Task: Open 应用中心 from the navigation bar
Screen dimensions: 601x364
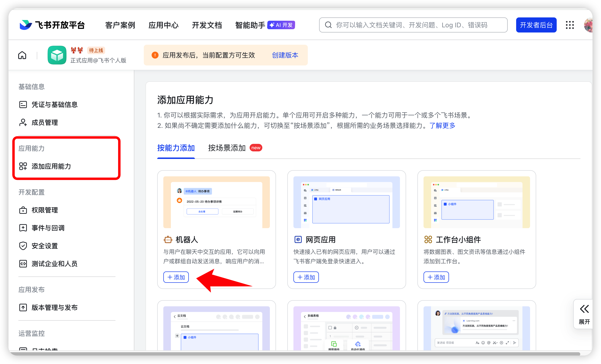Action: tap(164, 25)
